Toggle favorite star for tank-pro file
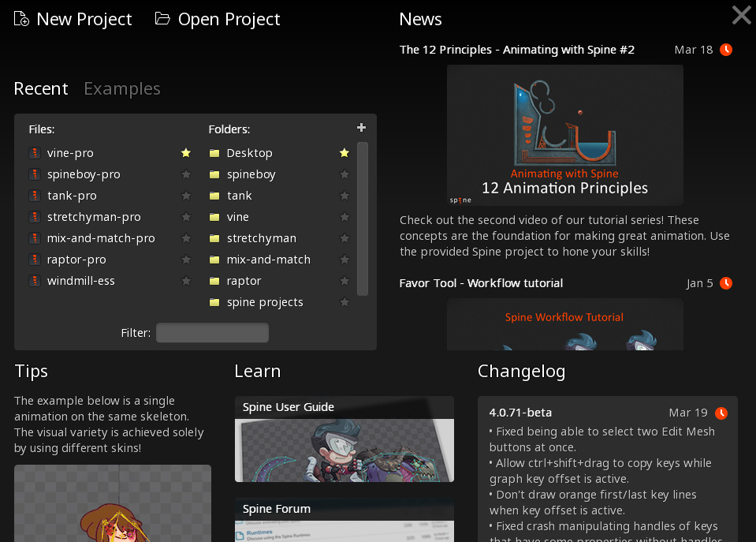 (186, 196)
